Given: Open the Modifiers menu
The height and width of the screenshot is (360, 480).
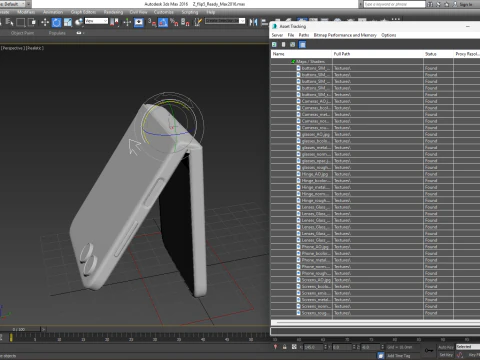Looking at the screenshot, I should tap(26, 12).
